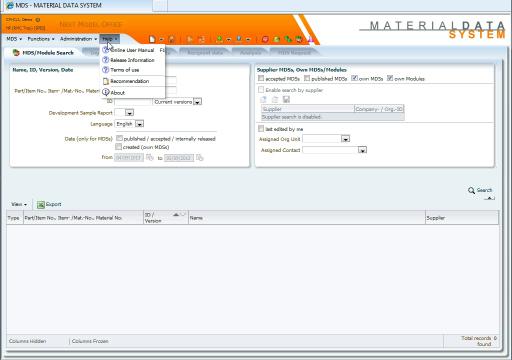
Task: Open the calendar picker for the to date
Action: click(x=200, y=157)
